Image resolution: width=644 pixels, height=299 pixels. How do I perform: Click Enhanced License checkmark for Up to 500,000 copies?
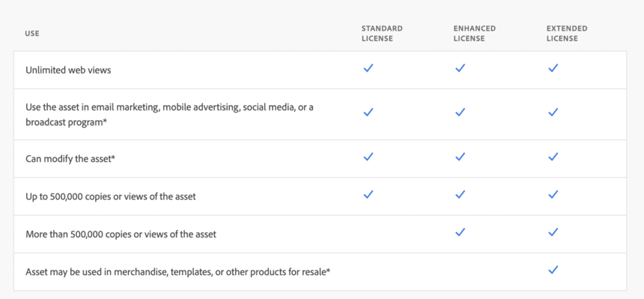[460, 194]
